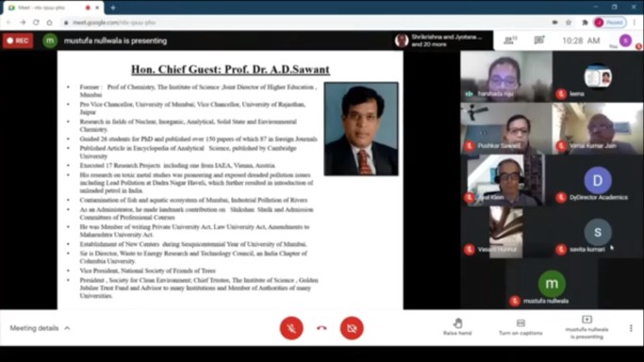Click the bullet Guided 26 students for PhD
This screenshot has height=362, width=644.
click(x=198, y=140)
